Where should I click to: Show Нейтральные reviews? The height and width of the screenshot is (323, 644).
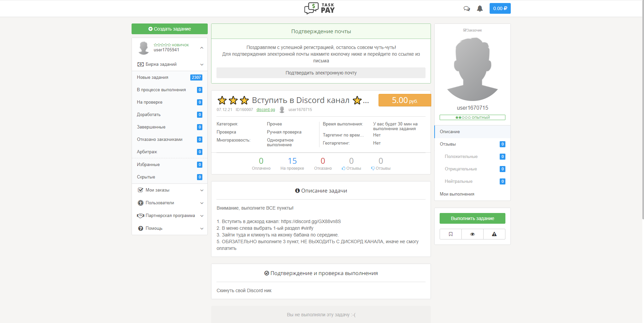(473, 181)
